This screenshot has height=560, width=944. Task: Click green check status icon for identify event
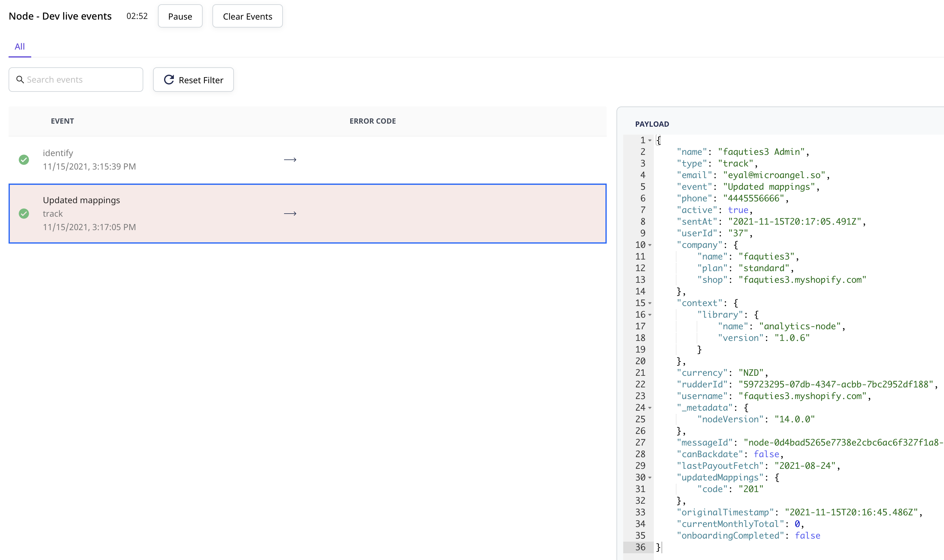[x=24, y=160]
